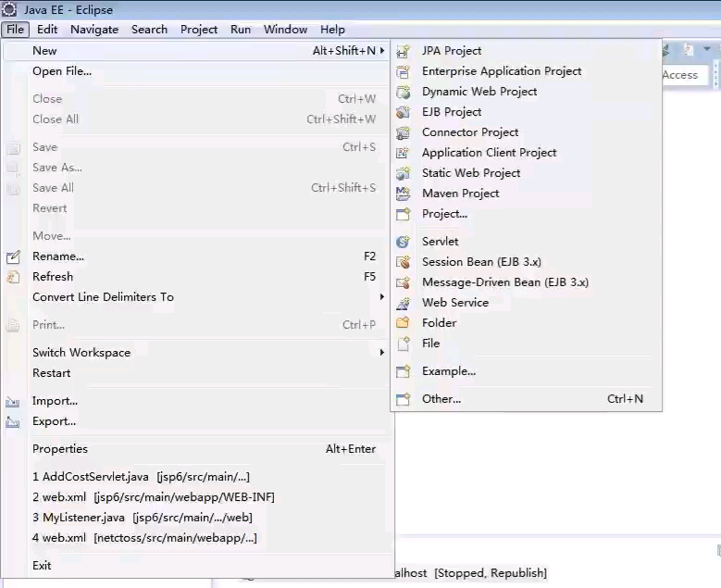Open the Window menu
721x588 pixels.
tap(285, 30)
